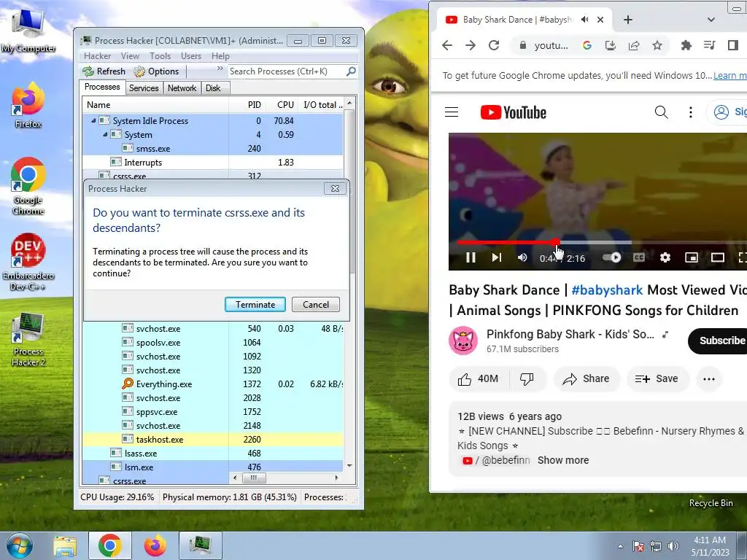Enable miniplayer mode
This screenshot has width=747, height=560.
[692, 257]
